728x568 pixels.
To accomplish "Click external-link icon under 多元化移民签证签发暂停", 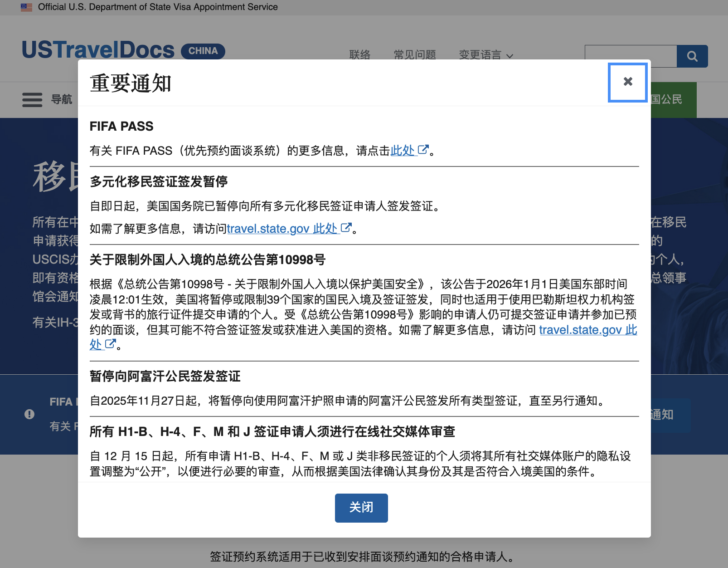I will pyautogui.click(x=346, y=228).
